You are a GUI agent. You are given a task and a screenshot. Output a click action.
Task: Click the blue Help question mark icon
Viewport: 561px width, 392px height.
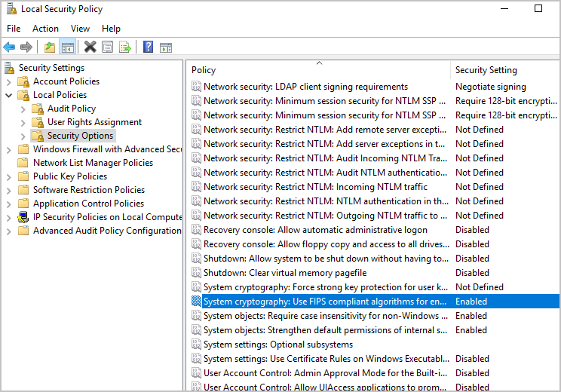(x=149, y=47)
